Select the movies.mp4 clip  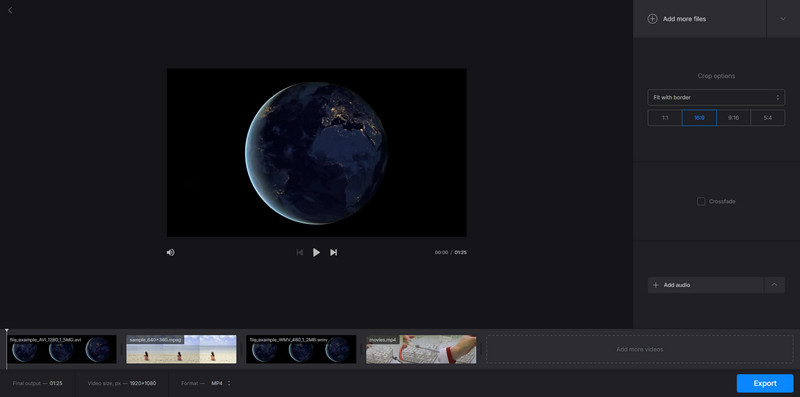pos(421,349)
